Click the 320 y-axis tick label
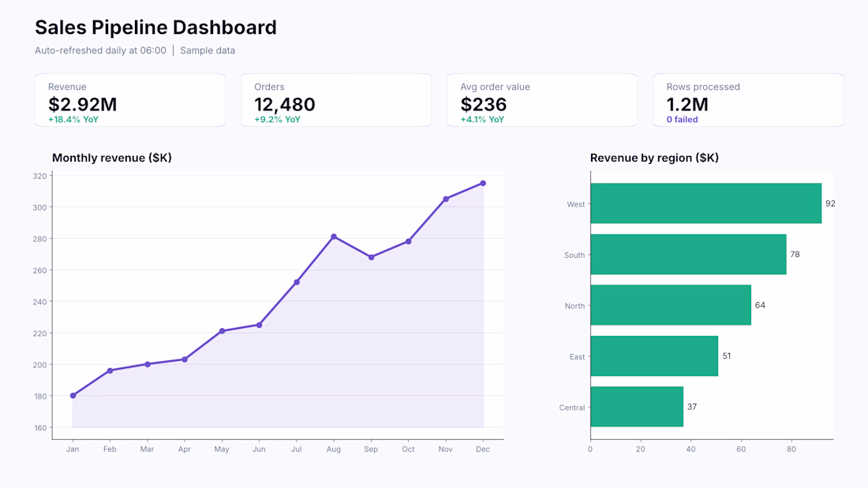Screen dimensions: 868x488 (40, 176)
